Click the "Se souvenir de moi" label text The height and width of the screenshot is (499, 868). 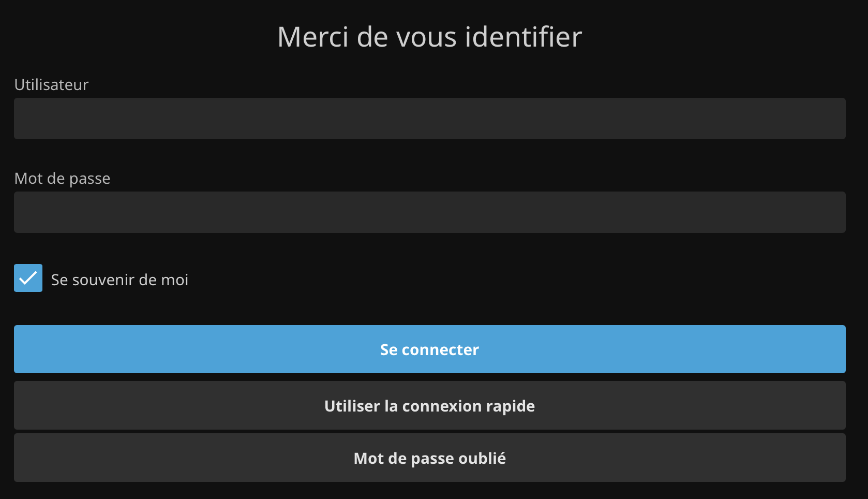click(x=119, y=280)
